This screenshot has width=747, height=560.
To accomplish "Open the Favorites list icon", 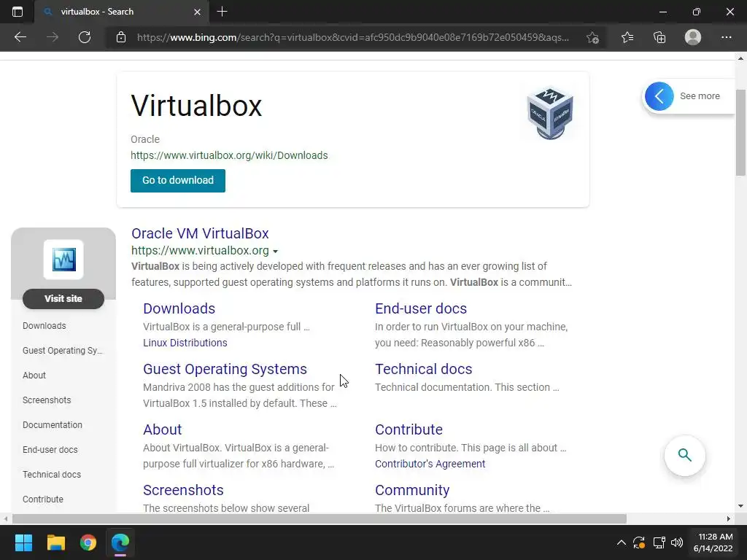I will 627,37.
